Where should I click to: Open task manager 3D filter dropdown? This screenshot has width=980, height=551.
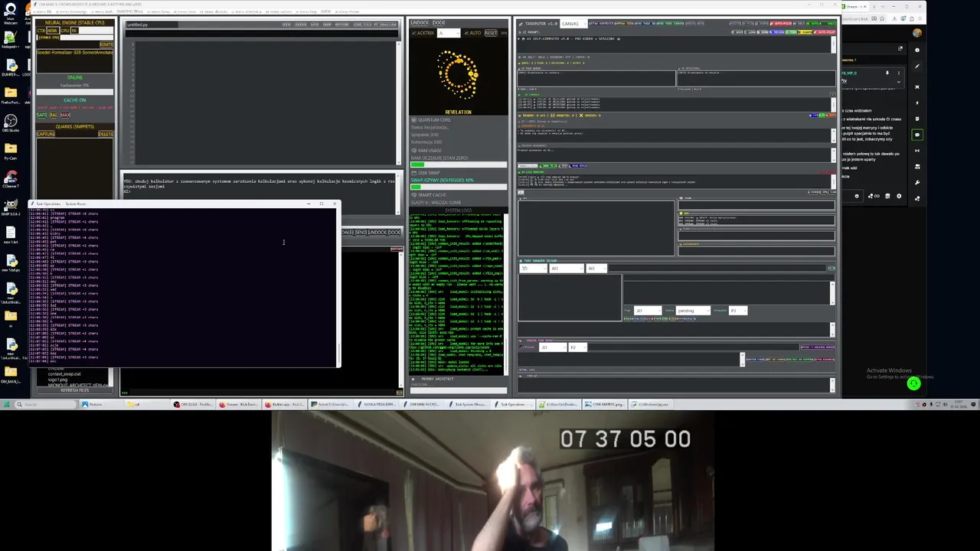pyautogui.click(x=534, y=269)
